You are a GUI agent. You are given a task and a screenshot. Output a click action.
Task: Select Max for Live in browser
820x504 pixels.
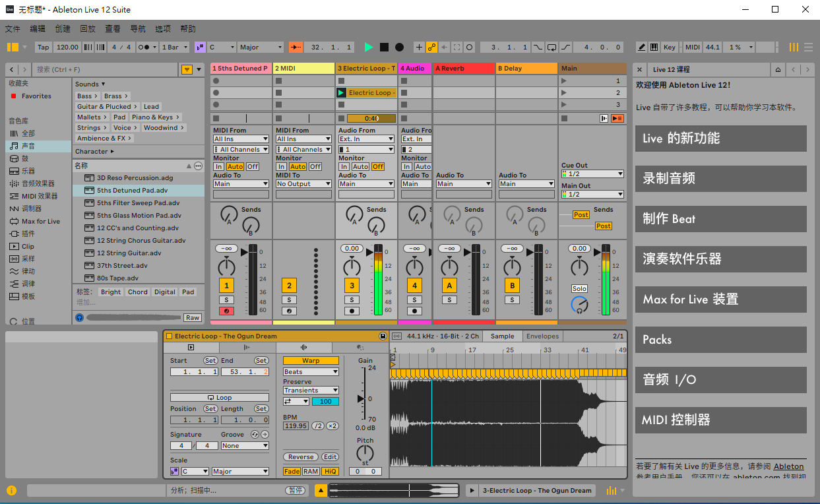click(38, 221)
